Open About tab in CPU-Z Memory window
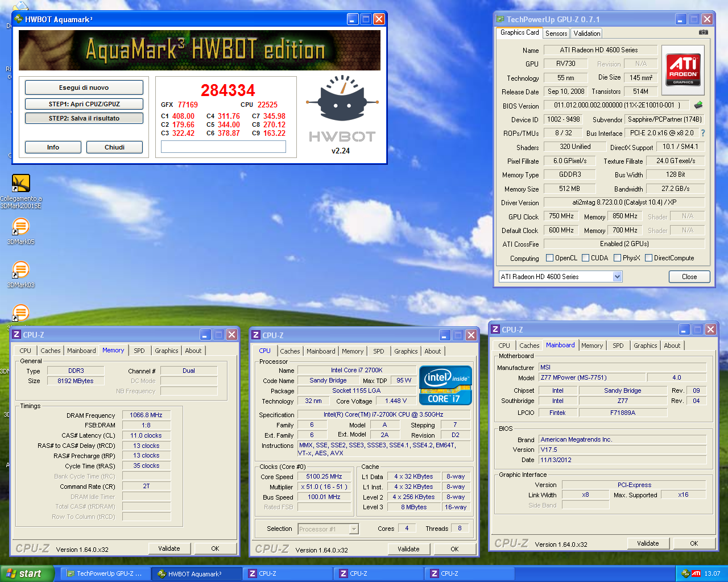The width and height of the screenshot is (728, 582). [x=193, y=351]
